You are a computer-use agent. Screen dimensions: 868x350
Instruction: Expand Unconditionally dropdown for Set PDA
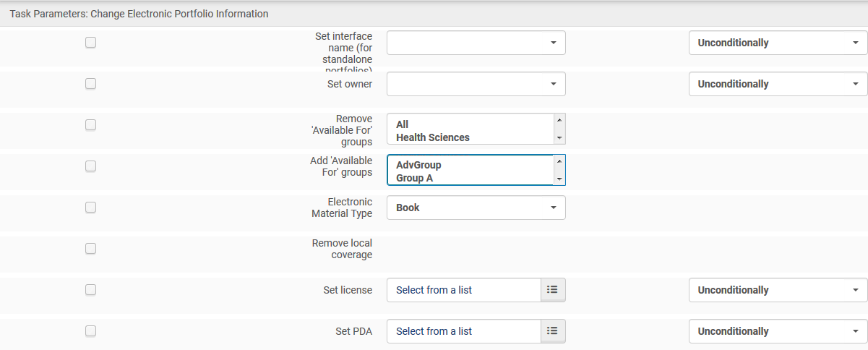click(778, 331)
